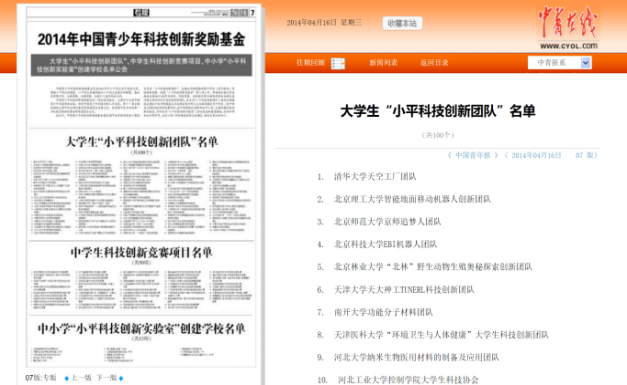Open the 中青报系 dropdown arrow

click(585, 63)
